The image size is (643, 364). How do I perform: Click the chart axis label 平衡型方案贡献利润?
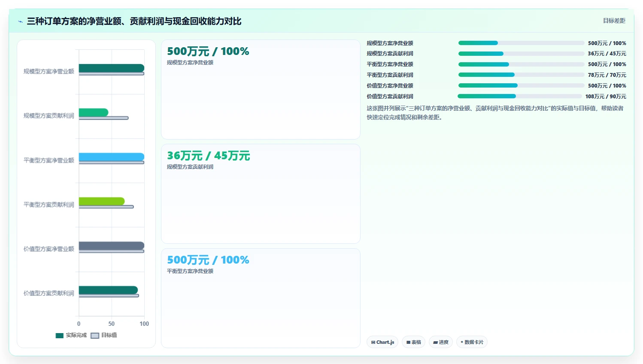coord(49,204)
